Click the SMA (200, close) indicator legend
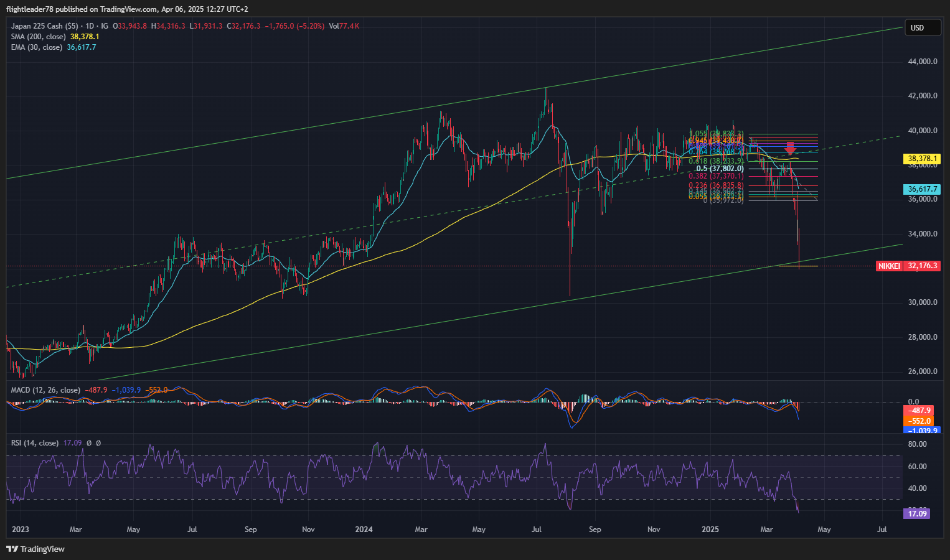 point(38,37)
